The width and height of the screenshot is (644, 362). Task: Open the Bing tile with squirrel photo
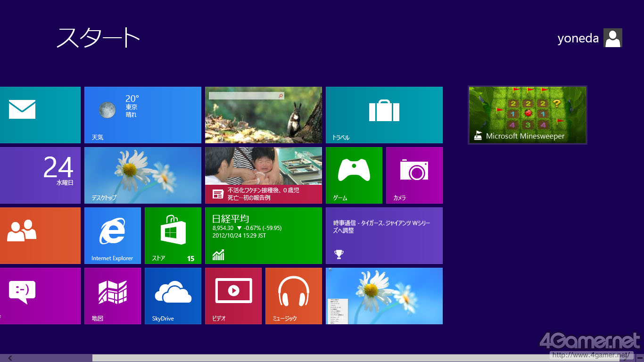click(x=264, y=115)
